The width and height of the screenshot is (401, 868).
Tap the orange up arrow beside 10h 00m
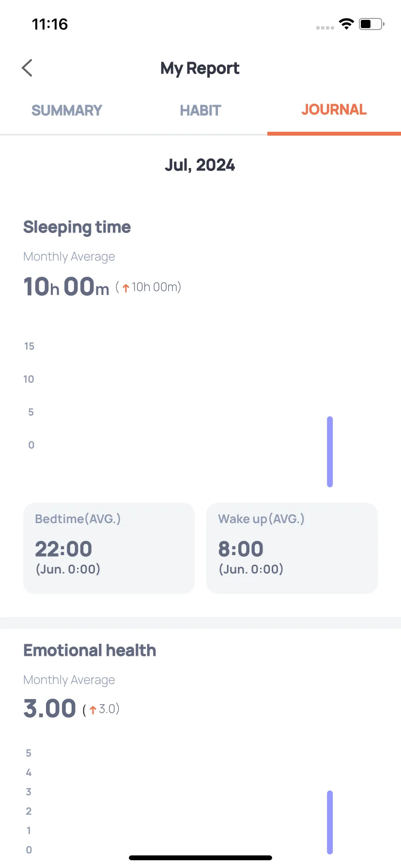[x=126, y=288]
